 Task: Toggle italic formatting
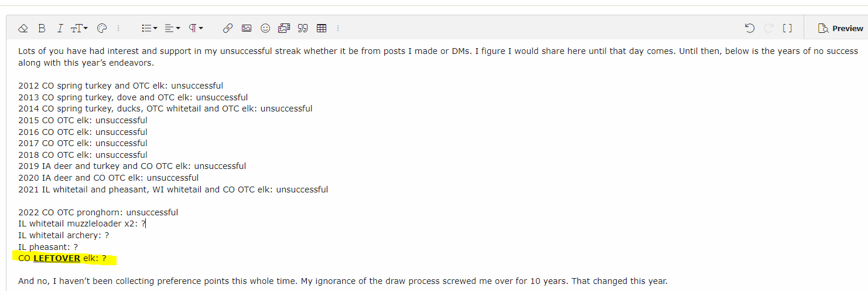[60, 28]
